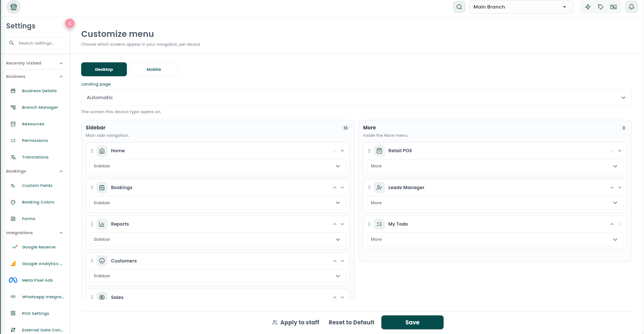The image size is (644, 334).
Task: Open placement dropdown under Reports
Action: [x=218, y=239]
